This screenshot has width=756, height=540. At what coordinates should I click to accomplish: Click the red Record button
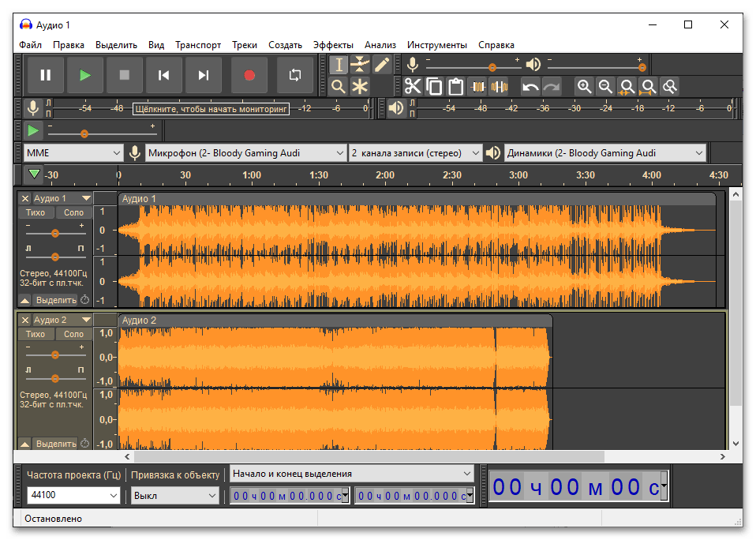pos(249,75)
